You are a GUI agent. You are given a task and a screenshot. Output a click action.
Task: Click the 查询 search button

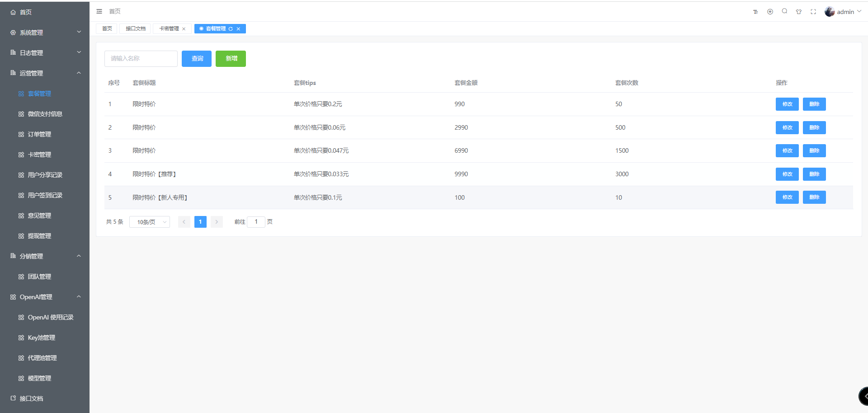tap(196, 59)
